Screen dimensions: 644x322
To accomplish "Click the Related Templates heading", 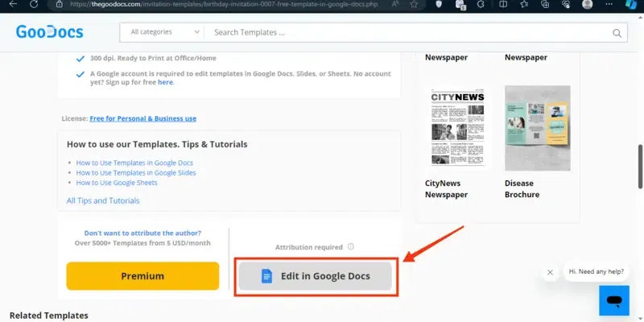I will click(49, 316).
